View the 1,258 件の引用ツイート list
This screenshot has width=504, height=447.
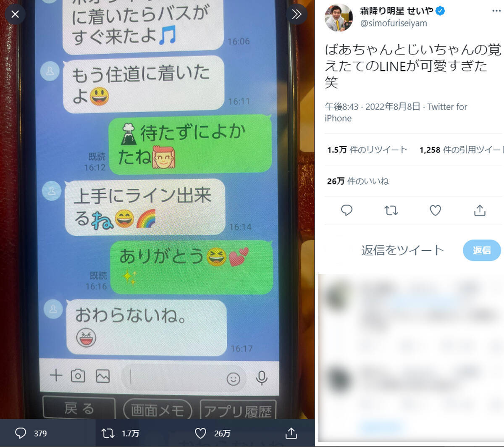pyautogui.click(x=462, y=150)
